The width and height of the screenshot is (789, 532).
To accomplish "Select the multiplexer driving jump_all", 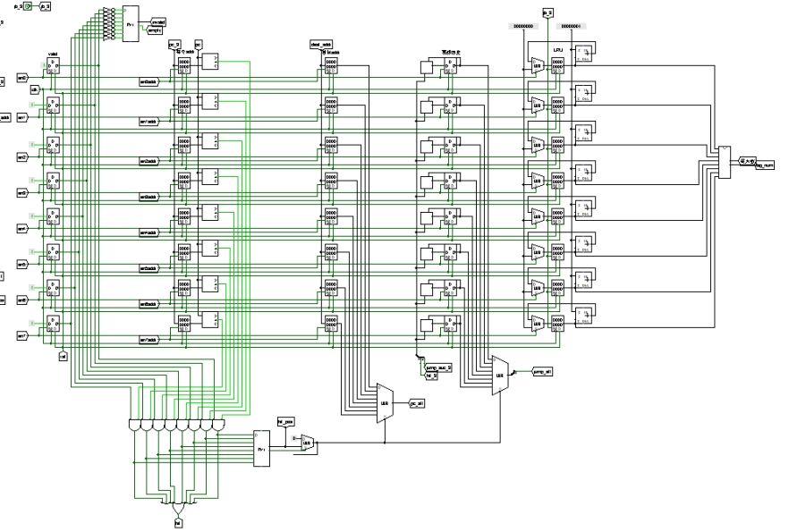I will tap(500, 376).
